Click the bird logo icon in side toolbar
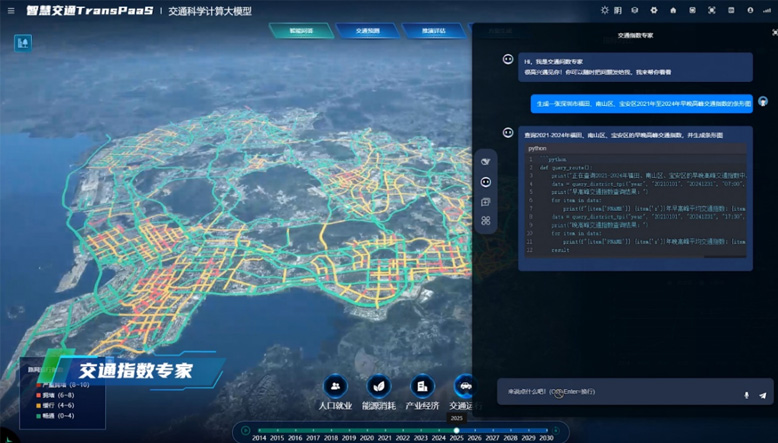The width and height of the screenshot is (778, 443). pyautogui.click(x=486, y=161)
